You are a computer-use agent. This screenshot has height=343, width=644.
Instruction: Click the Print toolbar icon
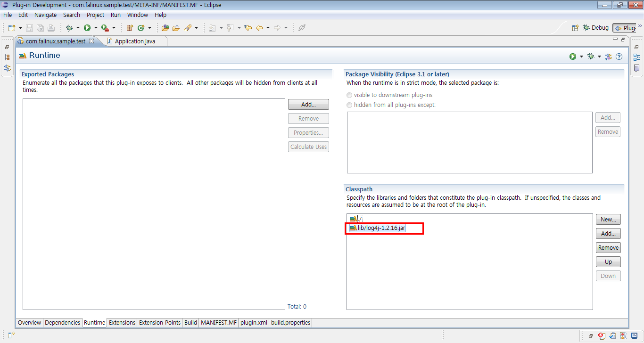[51, 28]
